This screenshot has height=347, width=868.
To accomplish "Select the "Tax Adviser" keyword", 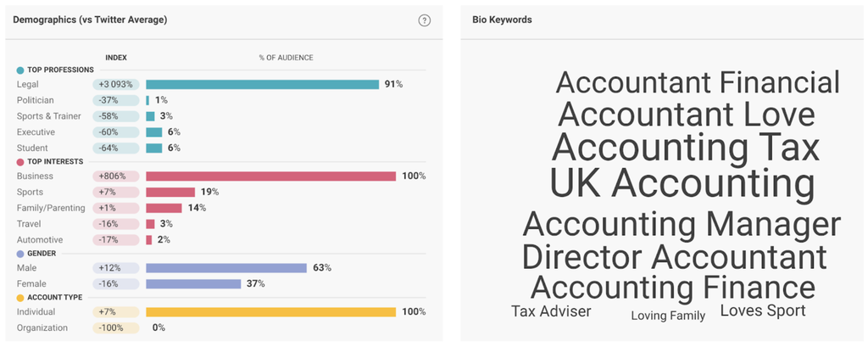I will [x=551, y=311].
